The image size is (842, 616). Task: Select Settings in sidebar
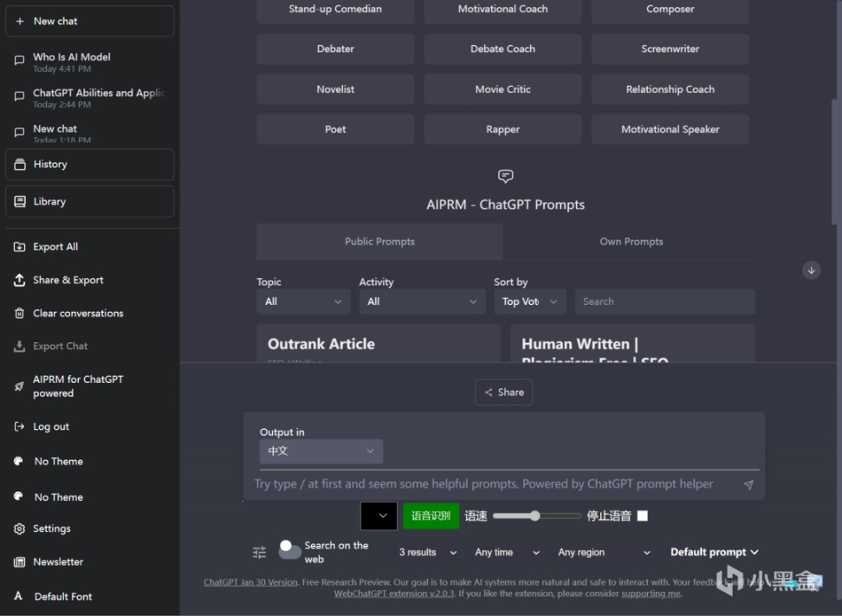[52, 528]
